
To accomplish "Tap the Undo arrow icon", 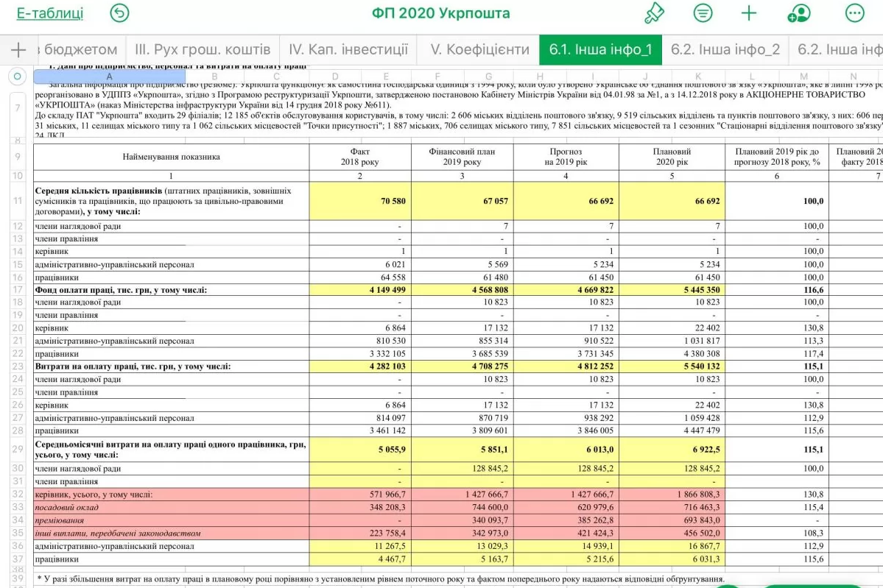I will point(119,13).
